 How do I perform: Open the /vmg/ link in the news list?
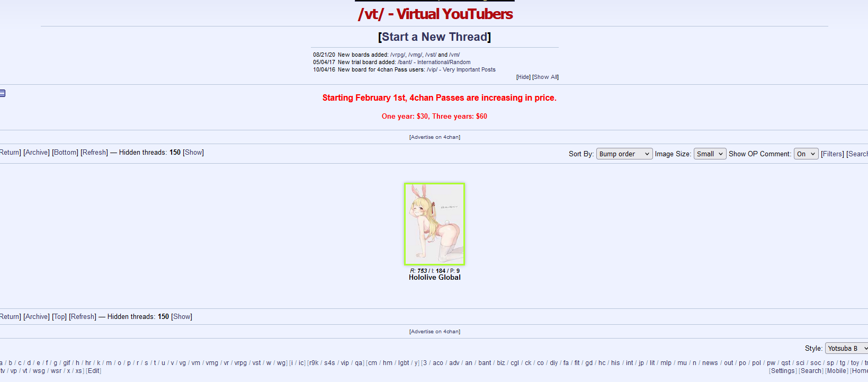pos(415,55)
